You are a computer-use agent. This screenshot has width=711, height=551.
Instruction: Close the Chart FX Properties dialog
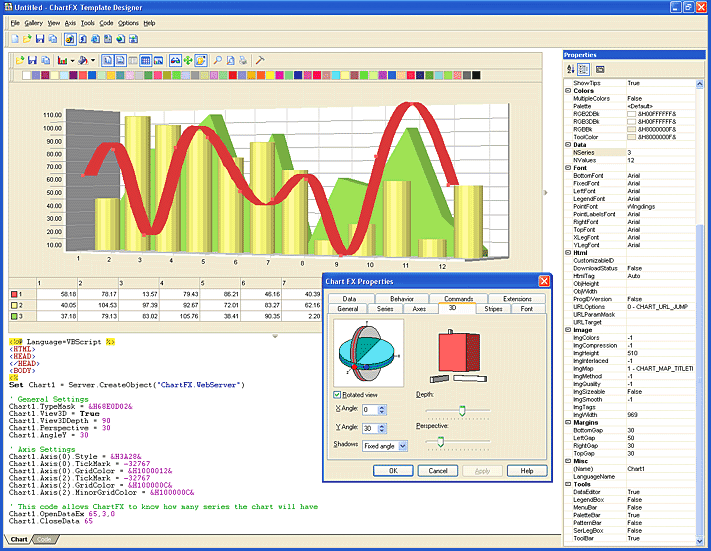(544, 282)
